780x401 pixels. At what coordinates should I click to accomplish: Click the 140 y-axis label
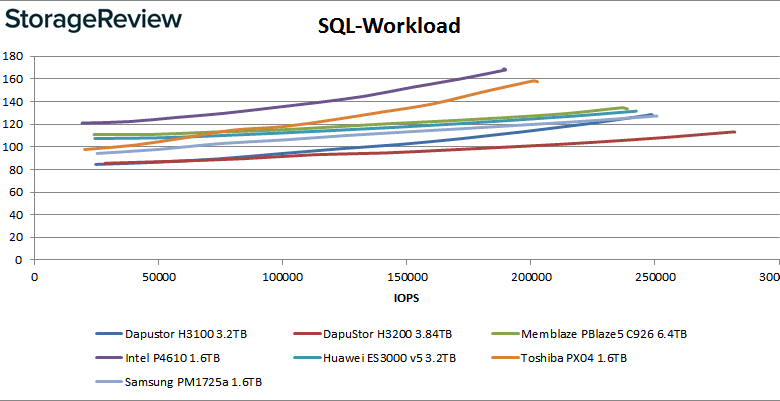pos(12,101)
